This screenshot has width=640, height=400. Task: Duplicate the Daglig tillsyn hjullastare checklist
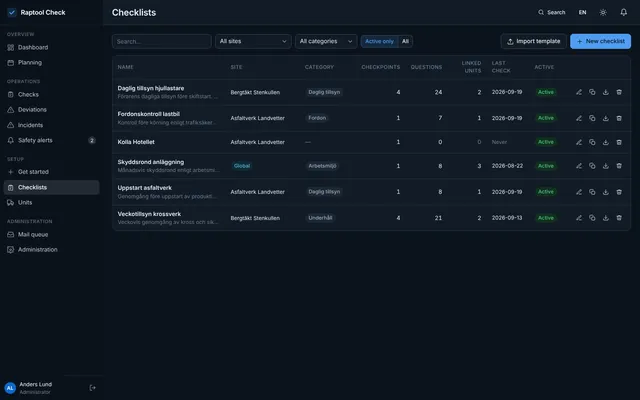pos(592,92)
